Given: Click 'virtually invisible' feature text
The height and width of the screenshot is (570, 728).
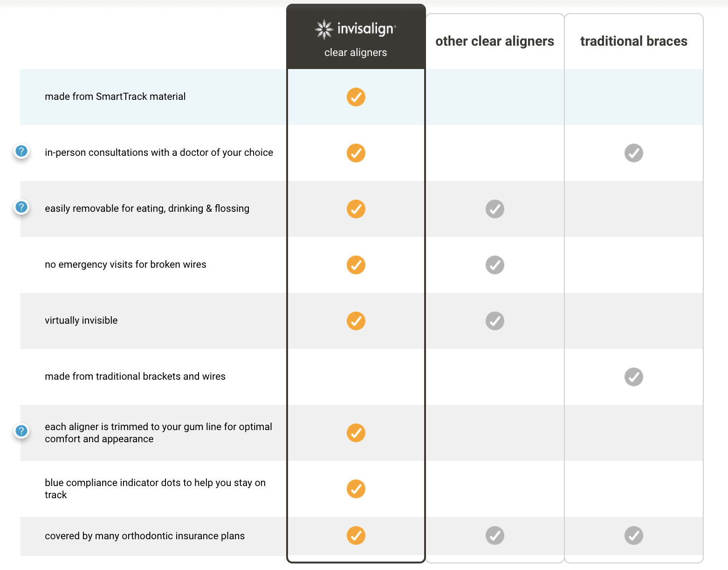Looking at the screenshot, I should coord(81,320).
